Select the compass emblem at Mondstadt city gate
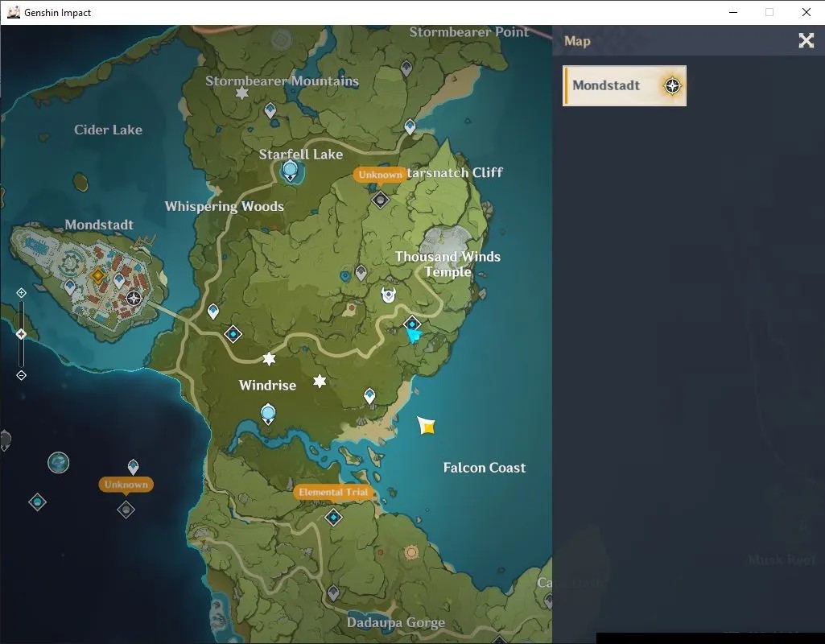This screenshot has height=644, width=825. pos(134,299)
